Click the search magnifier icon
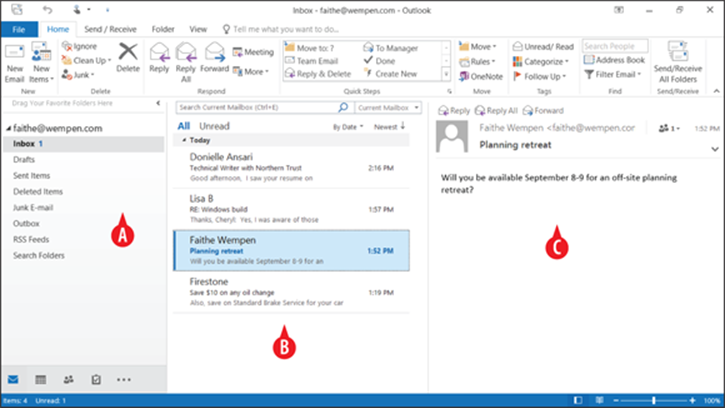This screenshot has width=725, height=408. coord(344,107)
